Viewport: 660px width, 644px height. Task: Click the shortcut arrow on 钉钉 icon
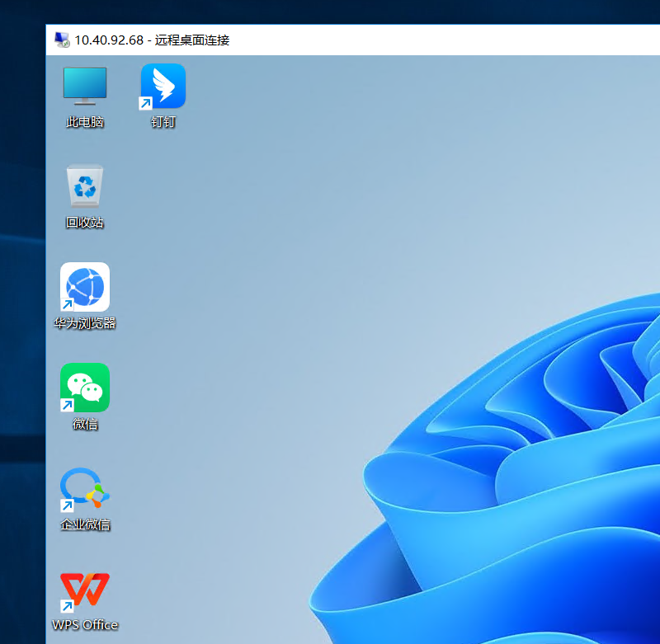coord(145,103)
